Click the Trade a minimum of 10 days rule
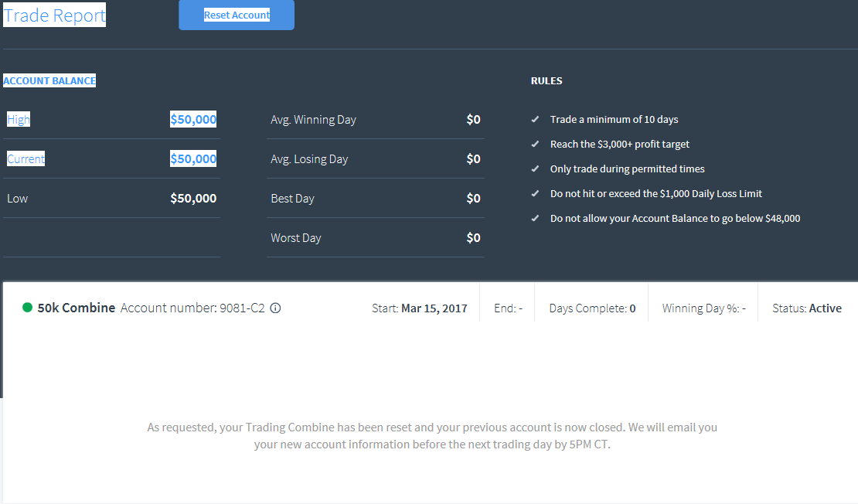This screenshot has width=858, height=504. (x=614, y=119)
